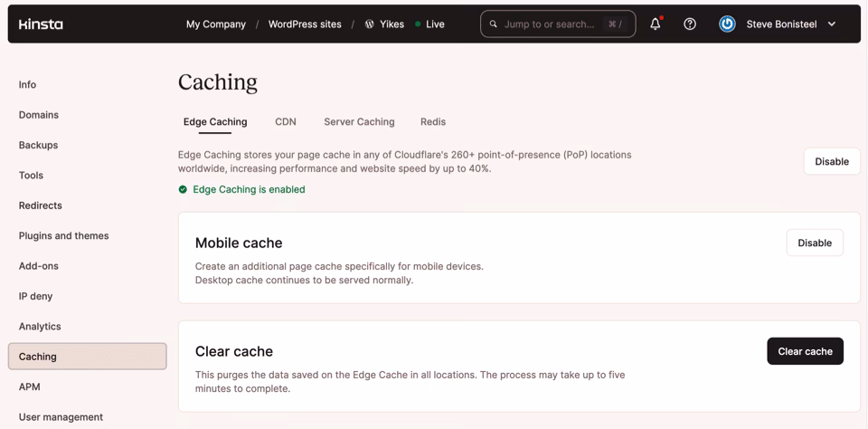
Task: Disable the Mobile cache
Action: pos(814,243)
